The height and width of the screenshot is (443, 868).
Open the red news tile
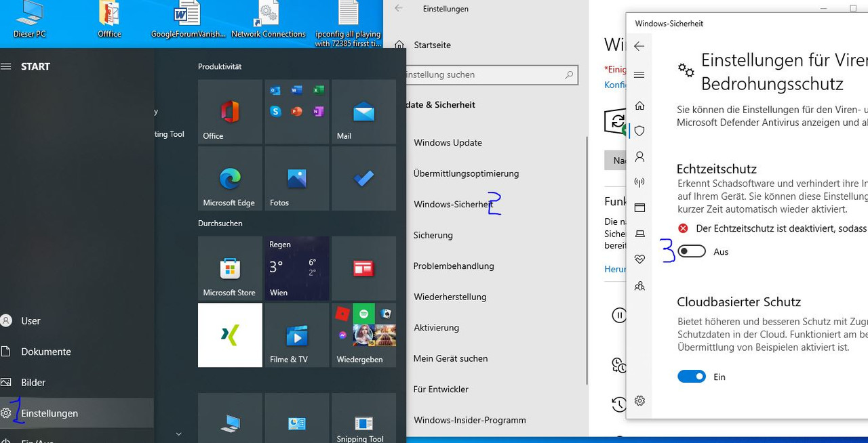363,268
